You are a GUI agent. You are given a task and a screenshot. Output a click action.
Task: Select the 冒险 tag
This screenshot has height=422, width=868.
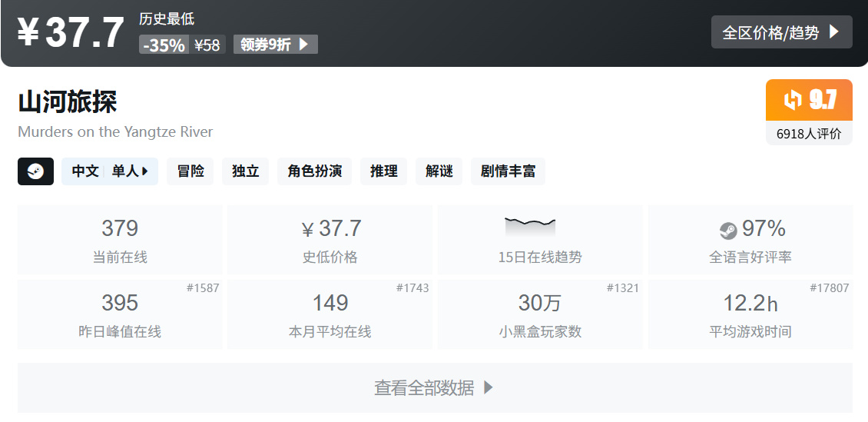[x=190, y=171]
